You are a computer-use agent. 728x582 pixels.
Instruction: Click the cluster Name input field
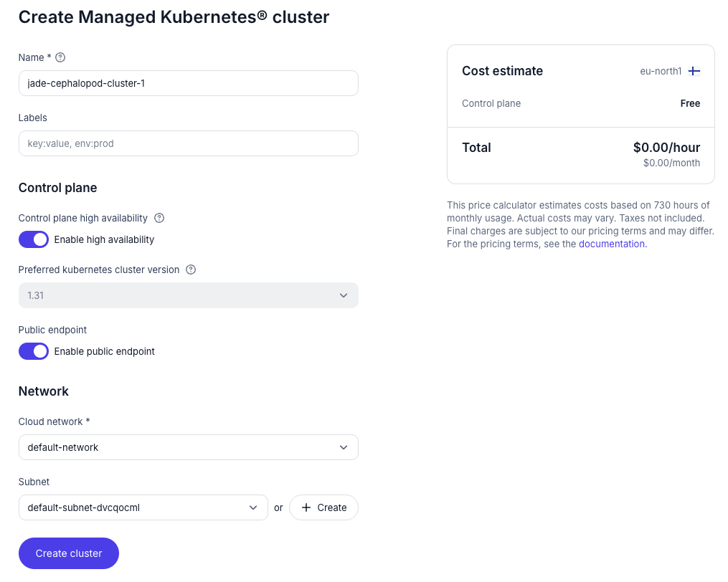pyautogui.click(x=188, y=83)
